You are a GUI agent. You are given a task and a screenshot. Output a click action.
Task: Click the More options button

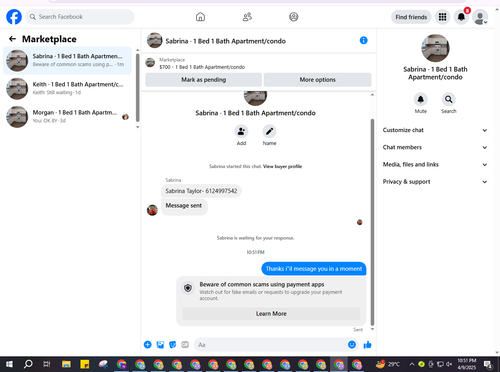pos(317,80)
